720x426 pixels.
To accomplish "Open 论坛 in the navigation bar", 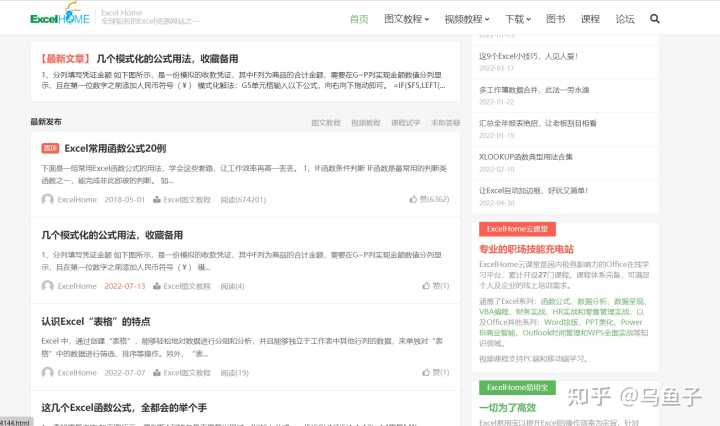I will (625, 19).
